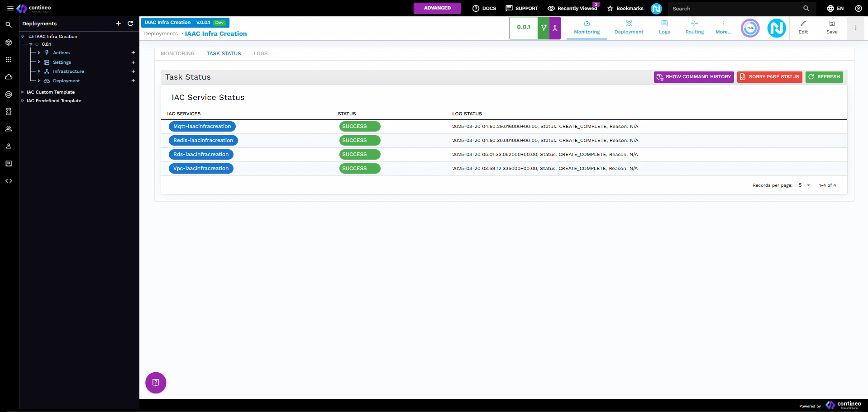This screenshot has width=868, height=412.
Task: Expand the Actions tree node
Action: coord(39,53)
